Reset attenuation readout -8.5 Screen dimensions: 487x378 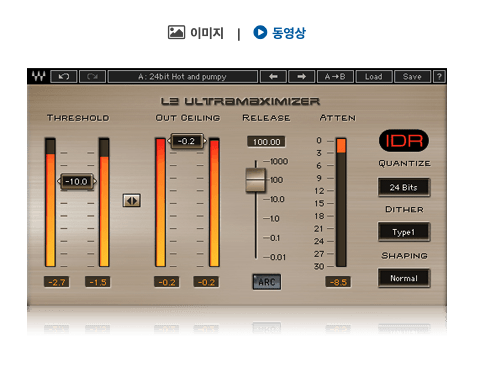tap(338, 282)
